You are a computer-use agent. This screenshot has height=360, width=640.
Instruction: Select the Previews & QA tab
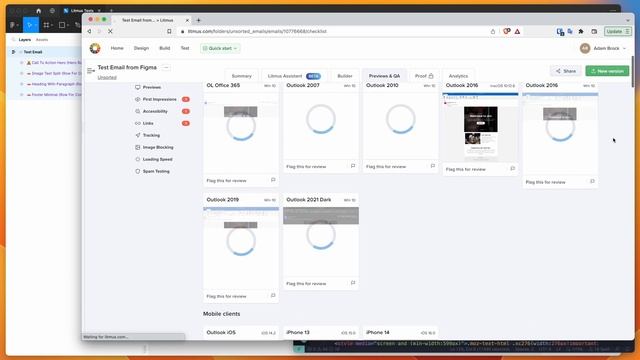(384, 76)
